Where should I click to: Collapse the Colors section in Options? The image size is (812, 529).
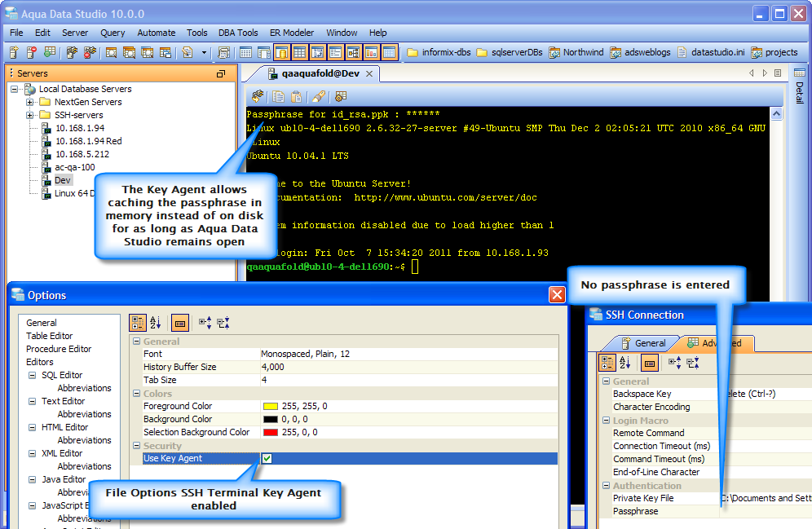(x=137, y=394)
